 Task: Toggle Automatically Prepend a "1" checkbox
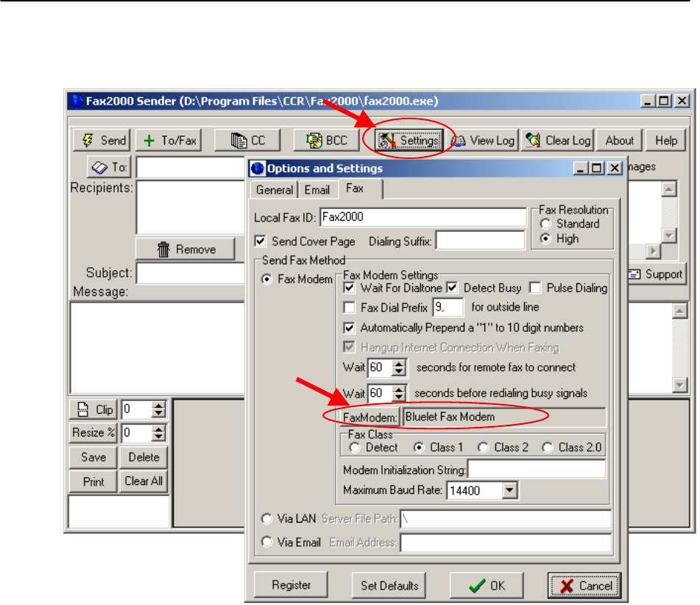(349, 328)
